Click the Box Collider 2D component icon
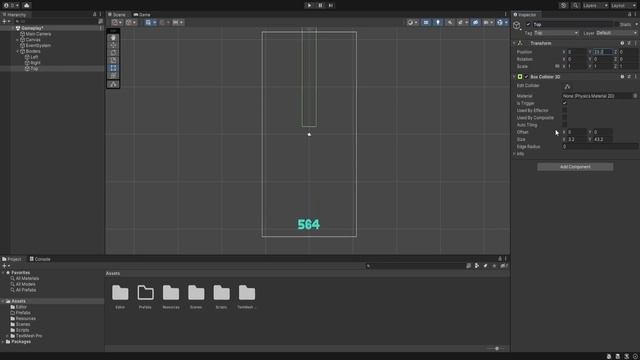The height and width of the screenshot is (360, 640). click(x=520, y=77)
